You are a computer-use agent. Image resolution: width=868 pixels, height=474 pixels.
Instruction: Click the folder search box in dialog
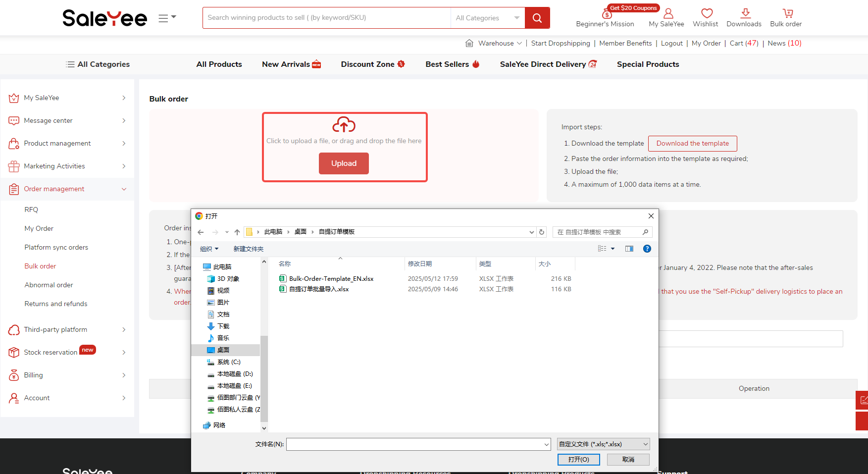click(x=602, y=232)
